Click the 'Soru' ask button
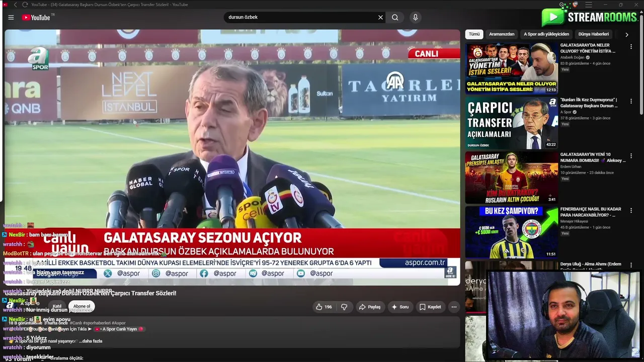 tap(400, 307)
